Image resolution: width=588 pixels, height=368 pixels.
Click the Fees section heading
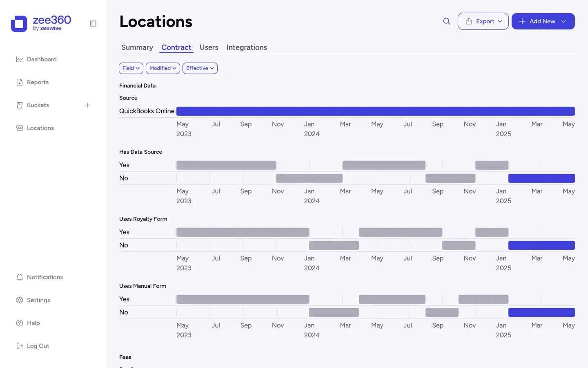(x=125, y=357)
